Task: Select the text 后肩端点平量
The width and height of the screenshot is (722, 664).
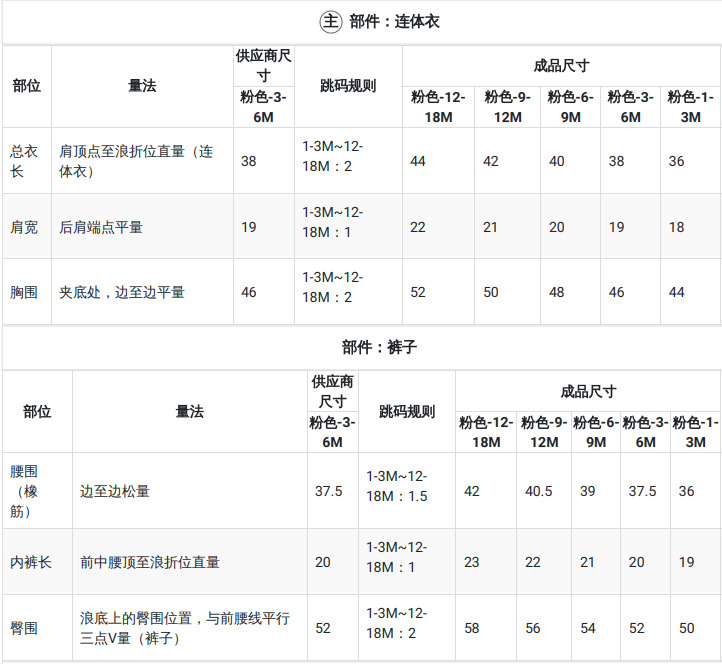Action: [x=101, y=227]
